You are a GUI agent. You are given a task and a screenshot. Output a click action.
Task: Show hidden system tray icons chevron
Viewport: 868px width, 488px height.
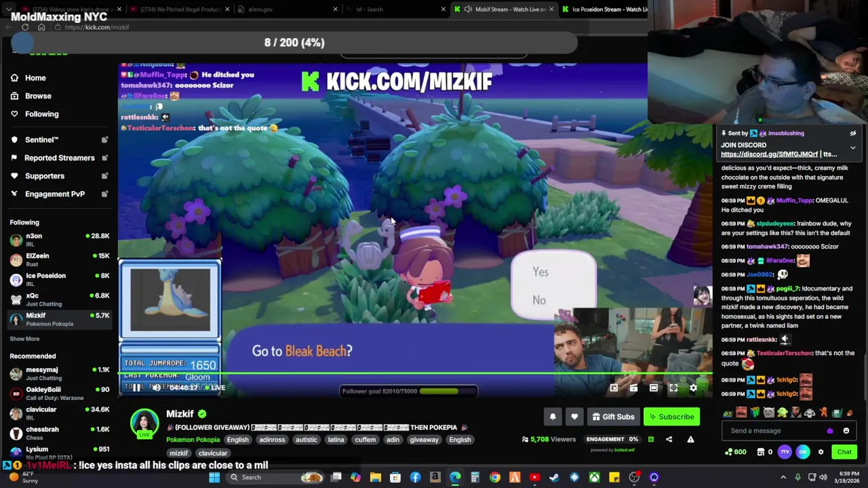(x=783, y=477)
